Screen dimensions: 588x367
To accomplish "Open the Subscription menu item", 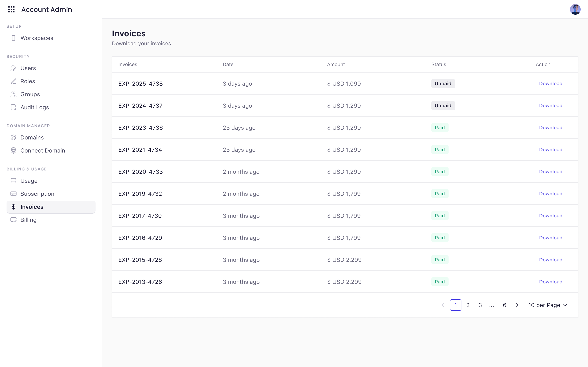I will tap(37, 194).
